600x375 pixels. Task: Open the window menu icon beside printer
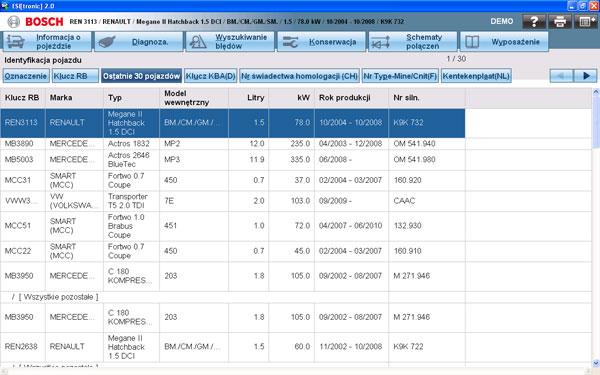586,21
